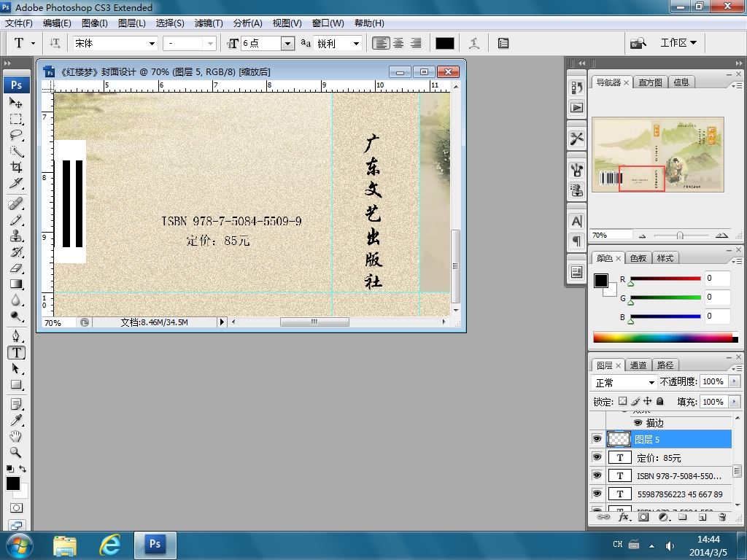This screenshot has height=560, width=747.
Task: Toggle lock image pixels
Action: tap(635, 402)
